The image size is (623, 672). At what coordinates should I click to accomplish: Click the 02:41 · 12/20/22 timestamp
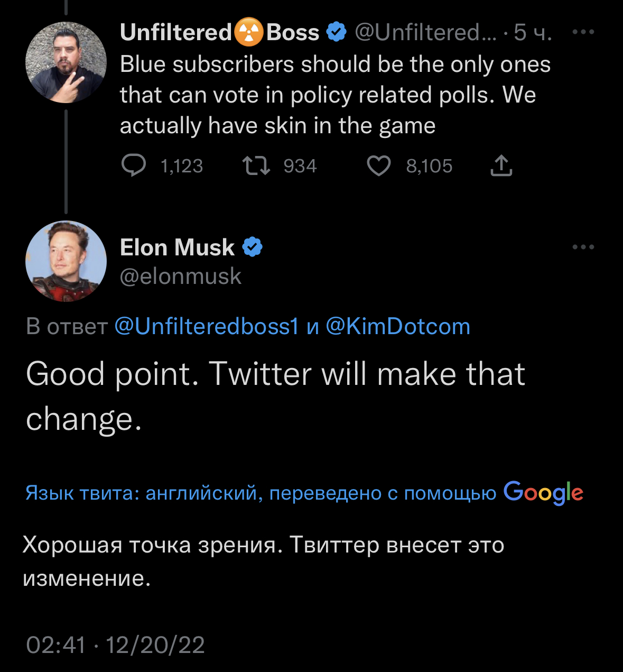(x=115, y=645)
